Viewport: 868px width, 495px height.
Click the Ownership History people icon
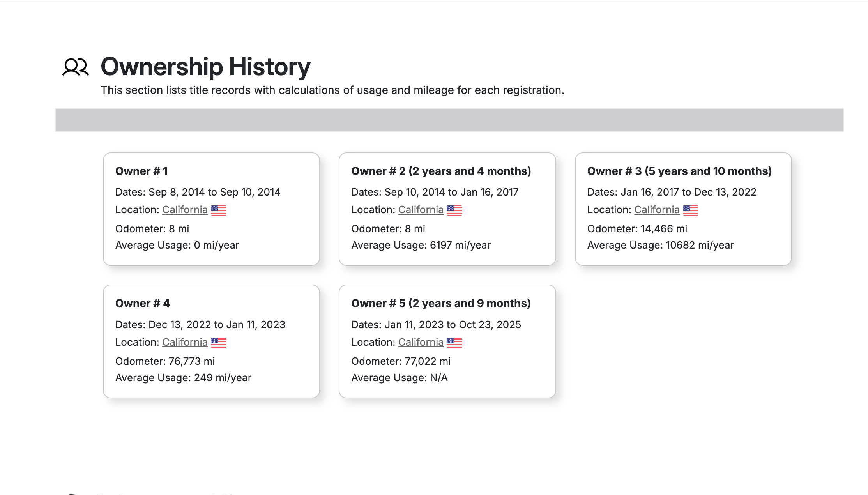coord(76,67)
